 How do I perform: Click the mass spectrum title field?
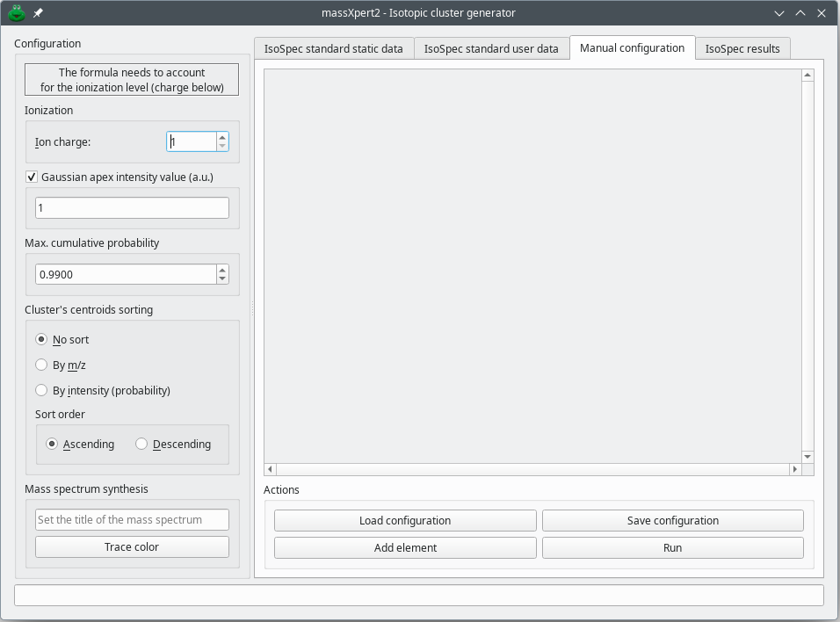[132, 519]
